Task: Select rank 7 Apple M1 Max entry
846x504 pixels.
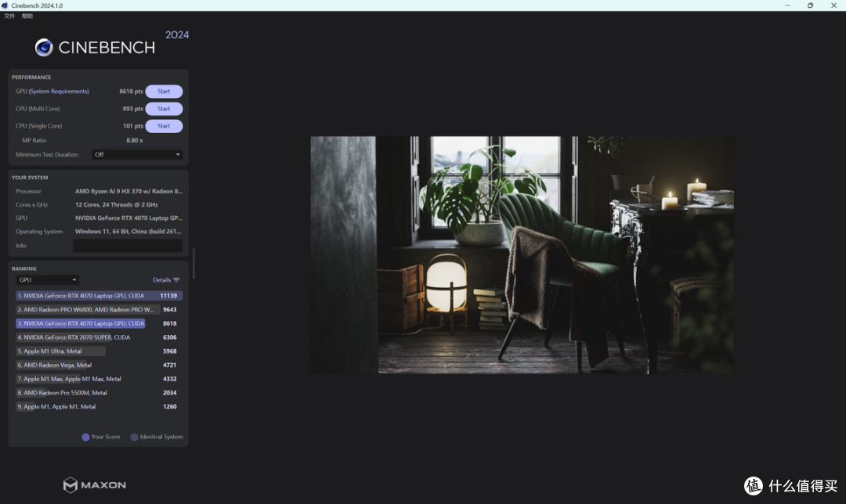Action: point(99,379)
